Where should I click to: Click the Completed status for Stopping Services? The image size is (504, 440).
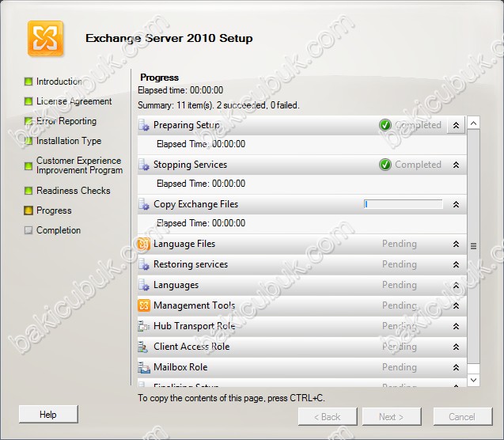coord(419,165)
